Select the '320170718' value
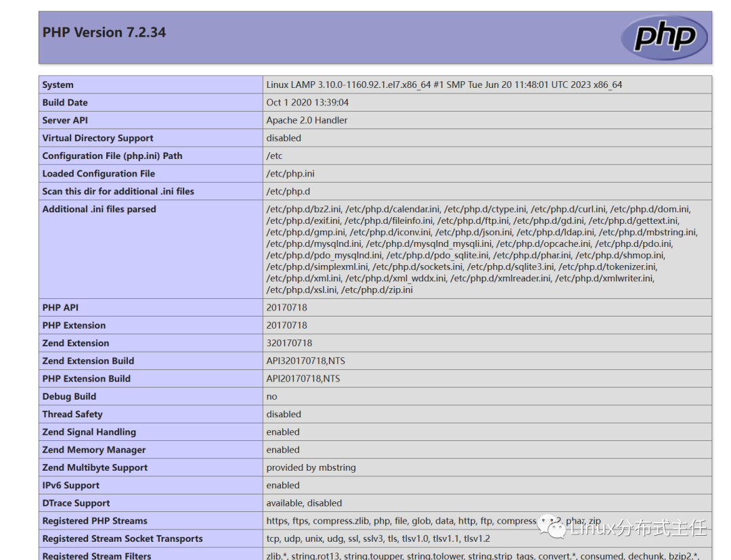The image size is (731, 560). [x=289, y=343]
